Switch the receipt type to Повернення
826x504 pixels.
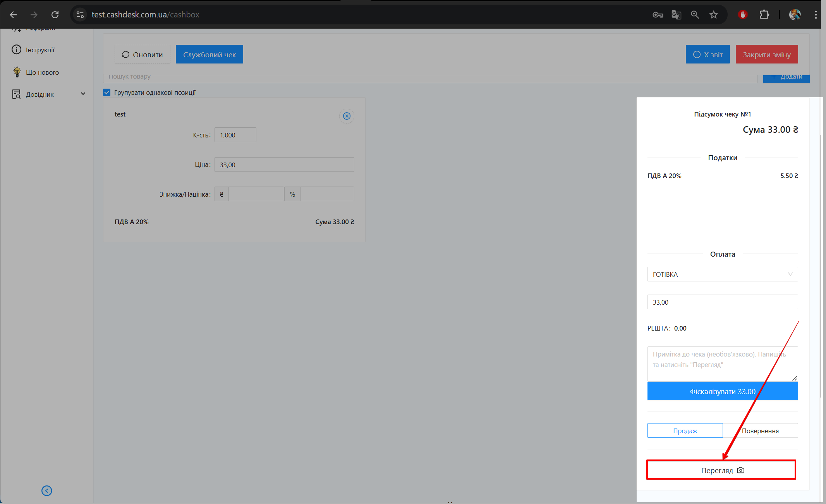coord(760,431)
